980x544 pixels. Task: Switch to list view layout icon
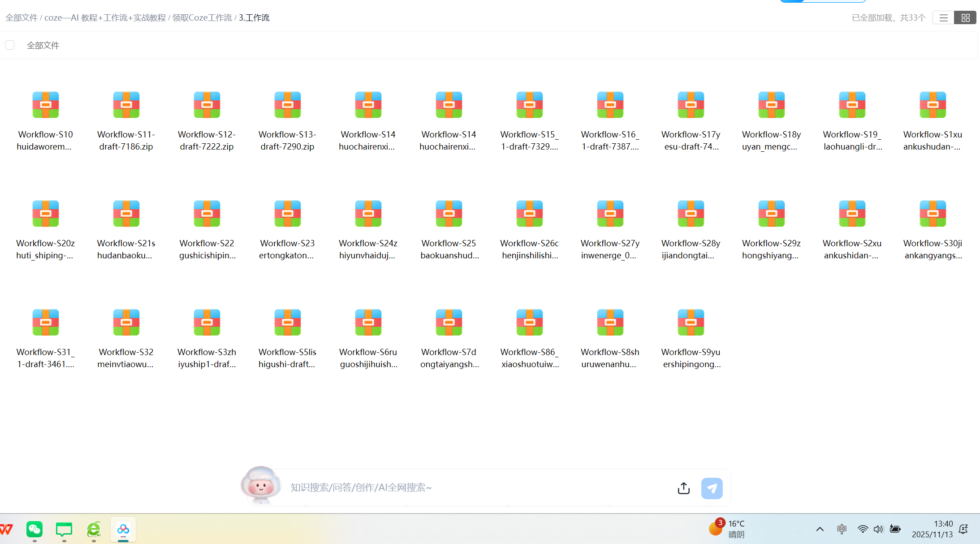coord(943,18)
